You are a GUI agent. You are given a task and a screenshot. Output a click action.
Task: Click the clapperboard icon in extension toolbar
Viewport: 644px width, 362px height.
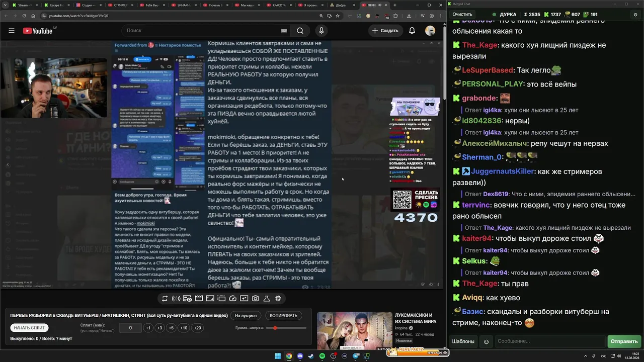[x=199, y=299]
